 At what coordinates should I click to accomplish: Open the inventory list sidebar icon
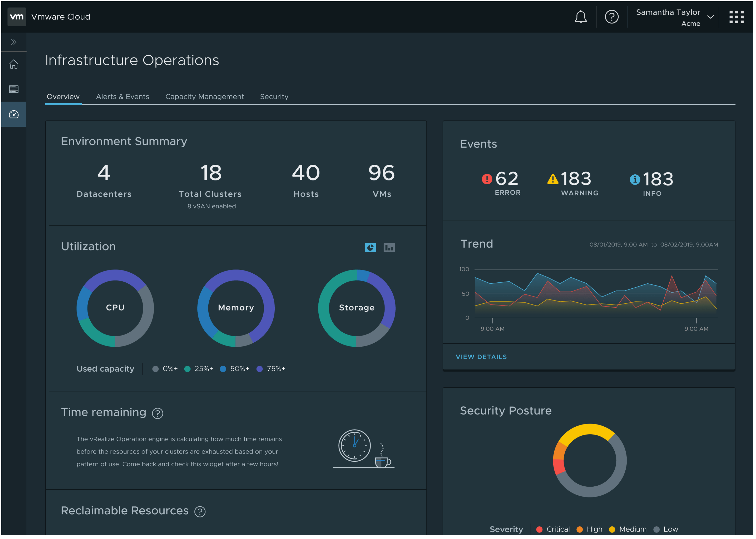(14, 89)
